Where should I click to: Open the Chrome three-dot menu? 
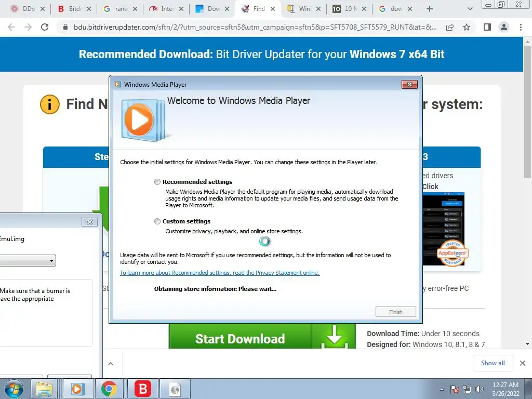pyautogui.click(x=521, y=27)
